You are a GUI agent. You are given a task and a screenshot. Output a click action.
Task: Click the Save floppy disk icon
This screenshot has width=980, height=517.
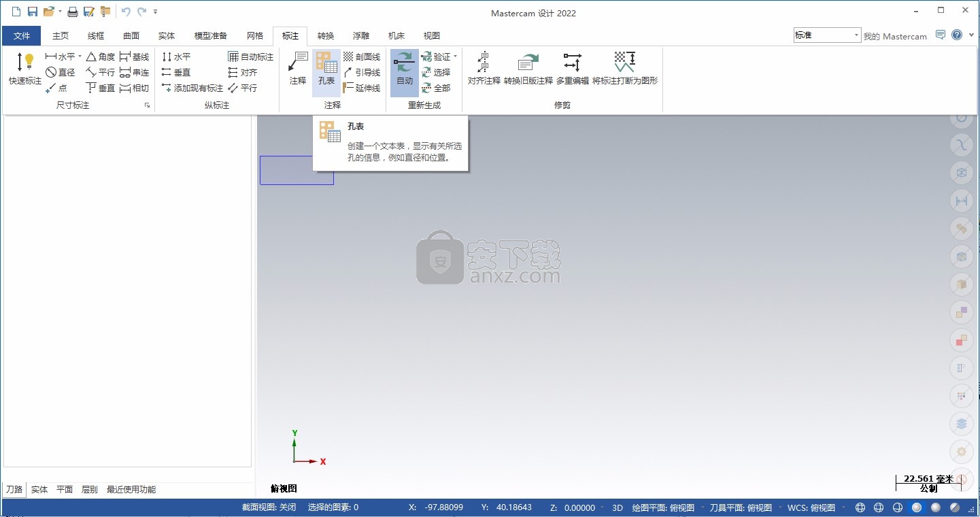point(32,12)
